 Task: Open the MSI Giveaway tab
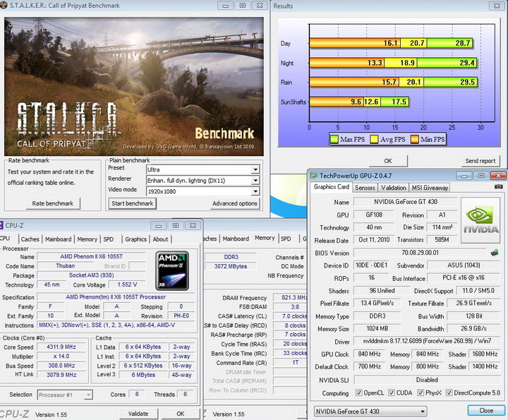click(x=430, y=188)
